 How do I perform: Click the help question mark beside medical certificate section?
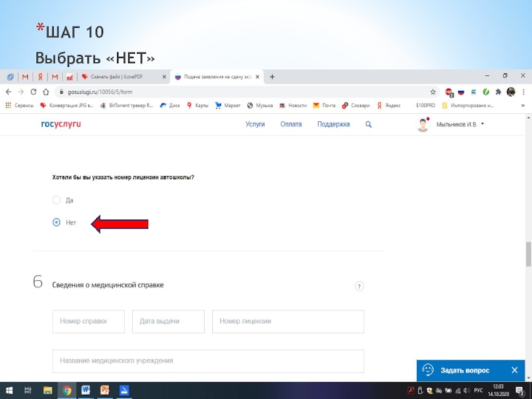pyautogui.click(x=359, y=286)
